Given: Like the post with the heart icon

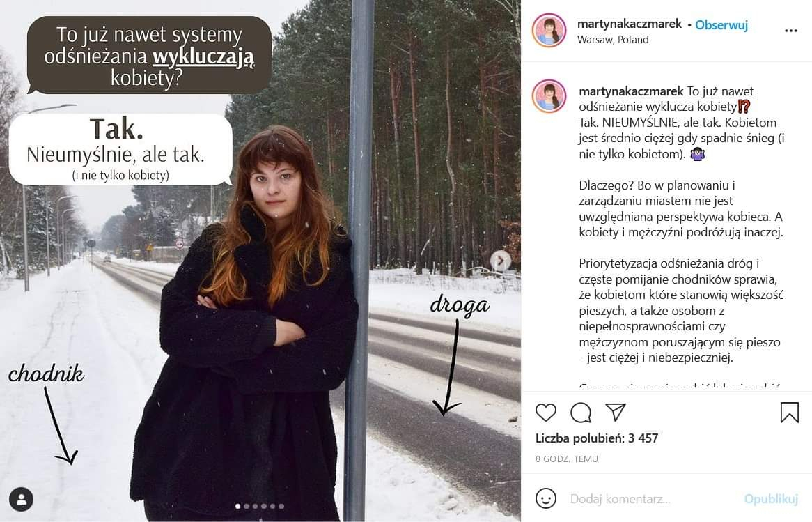Looking at the screenshot, I should (545, 413).
